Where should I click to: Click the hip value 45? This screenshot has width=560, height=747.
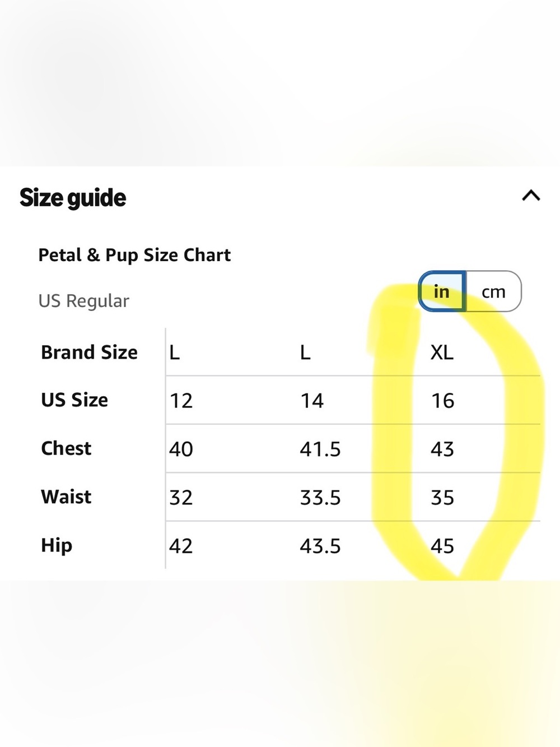(x=442, y=546)
